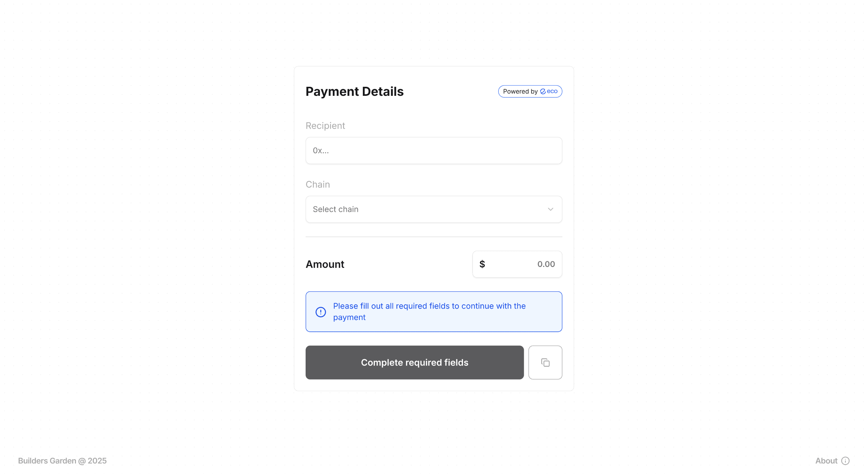Click the dollar sign in the Amount field
868x474 pixels.
(483, 264)
